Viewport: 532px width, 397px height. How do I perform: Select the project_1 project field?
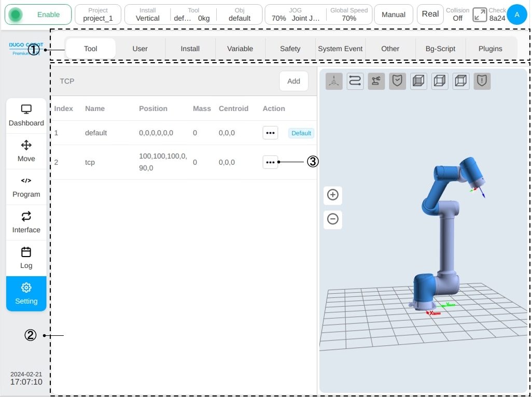click(97, 15)
